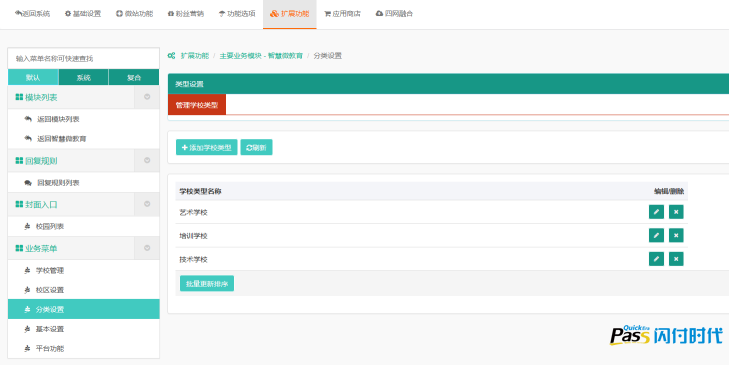The height and width of the screenshot is (365, 729).
Task: Toggle the 业务菜单 section chevron
Action: [x=147, y=248]
